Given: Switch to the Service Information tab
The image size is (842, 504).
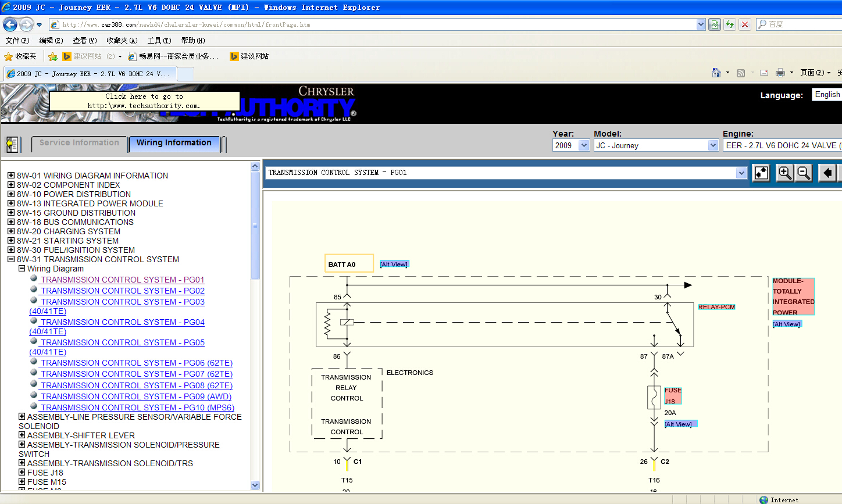Looking at the screenshot, I should point(79,144).
